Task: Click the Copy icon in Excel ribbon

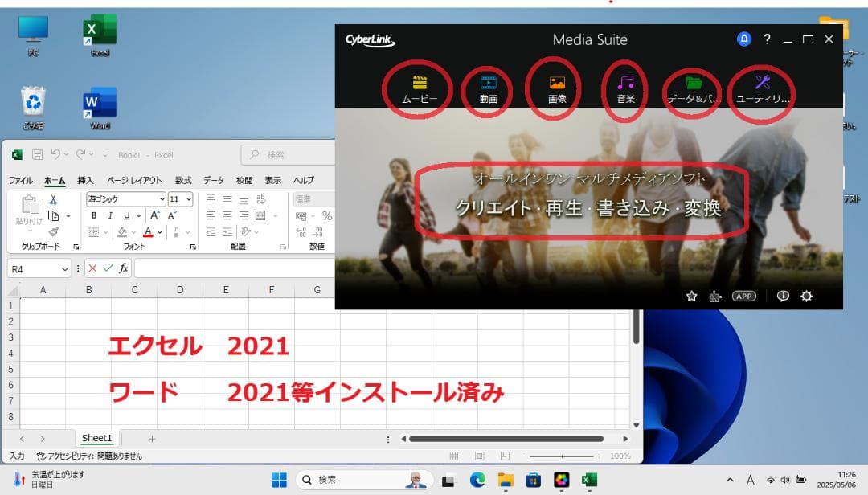Action: (x=54, y=215)
